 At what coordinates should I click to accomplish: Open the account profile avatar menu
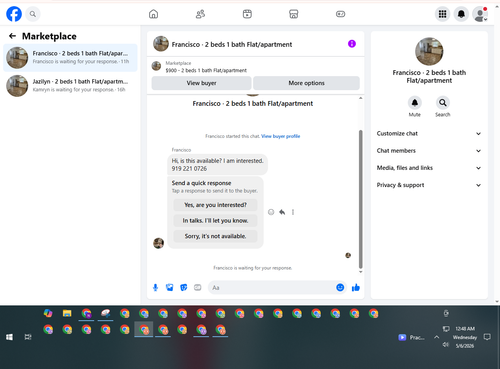tap(480, 14)
